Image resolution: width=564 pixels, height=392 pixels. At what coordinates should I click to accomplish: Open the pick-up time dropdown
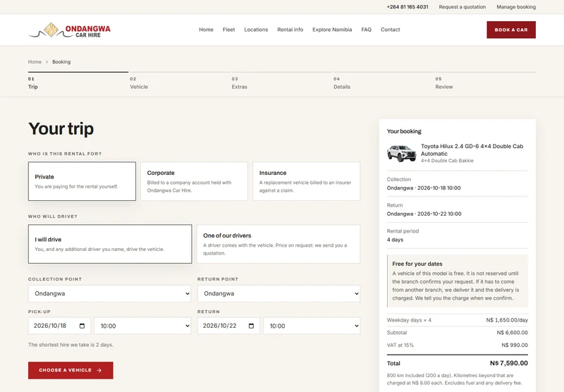click(x=143, y=326)
